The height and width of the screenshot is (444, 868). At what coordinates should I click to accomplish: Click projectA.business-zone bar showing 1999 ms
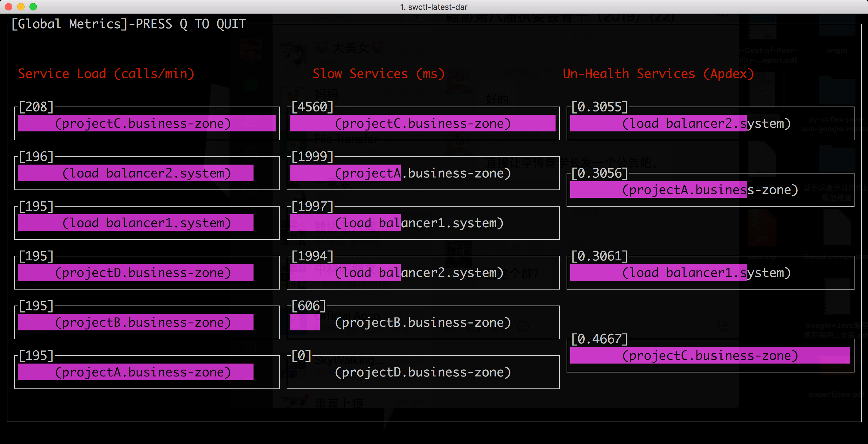[345, 173]
